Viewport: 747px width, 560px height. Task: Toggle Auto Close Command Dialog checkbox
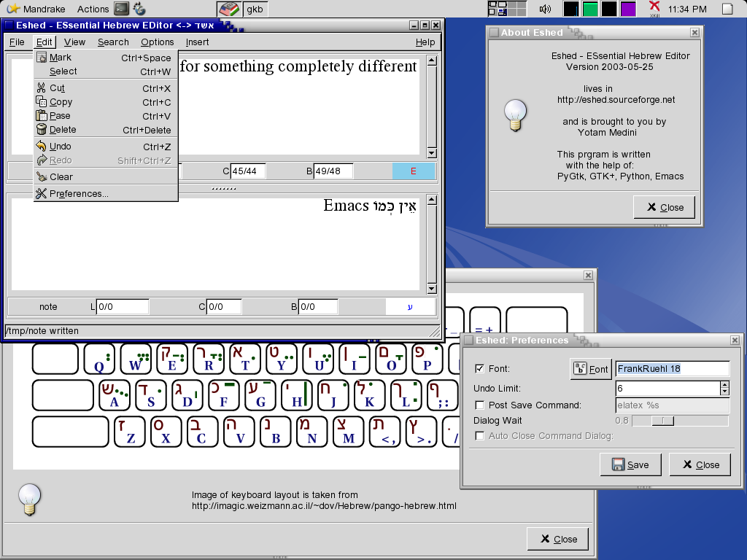(480, 436)
